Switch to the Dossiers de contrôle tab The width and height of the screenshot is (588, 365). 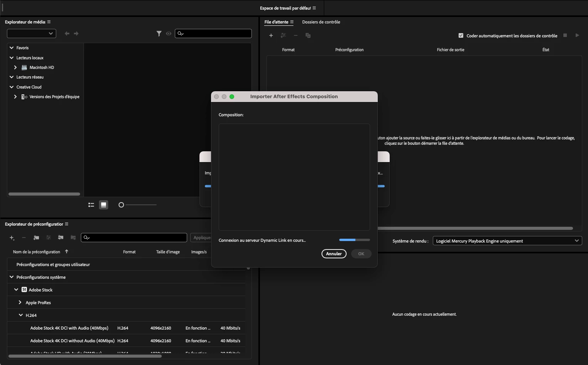[x=321, y=22]
